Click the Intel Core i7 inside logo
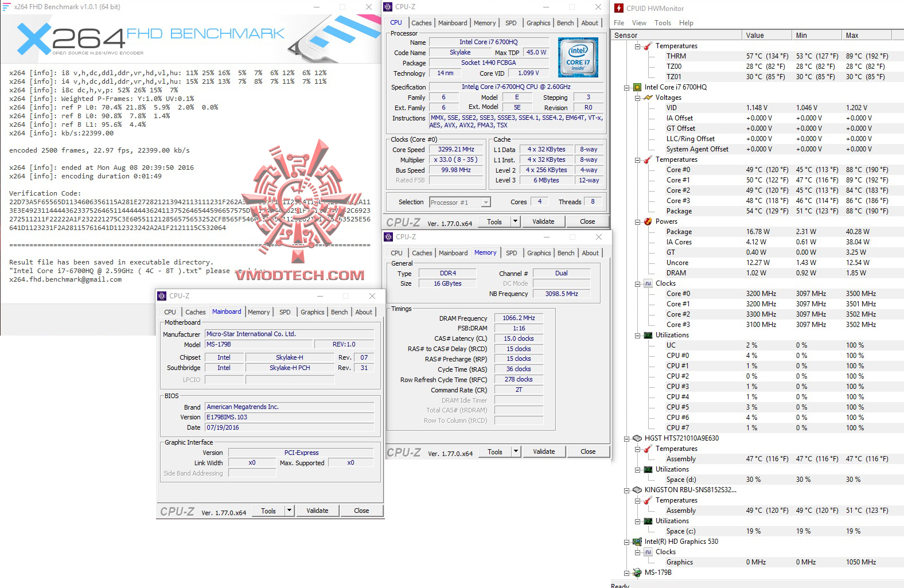904x588 pixels. click(578, 57)
